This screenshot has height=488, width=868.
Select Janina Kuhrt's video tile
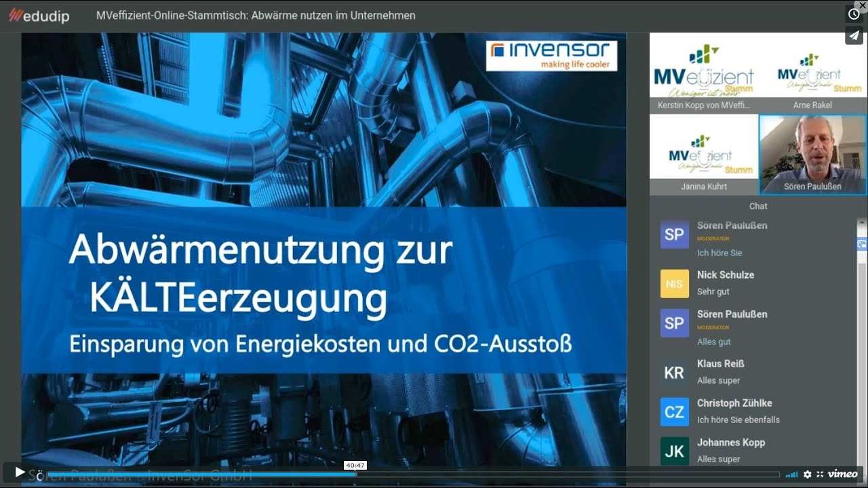(704, 155)
